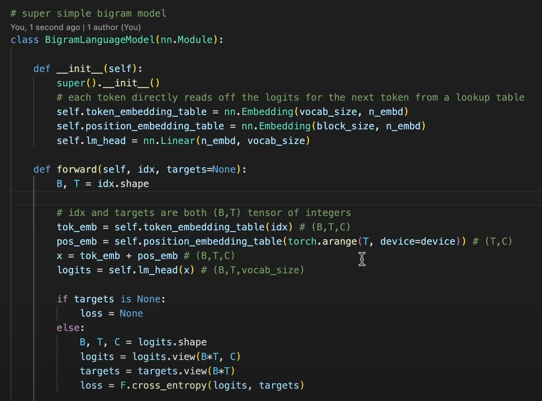Image resolution: width=542 pixels, height=401 pixels.
Task: Click nn.Module in the class declaration
Action: coord(187,40)
